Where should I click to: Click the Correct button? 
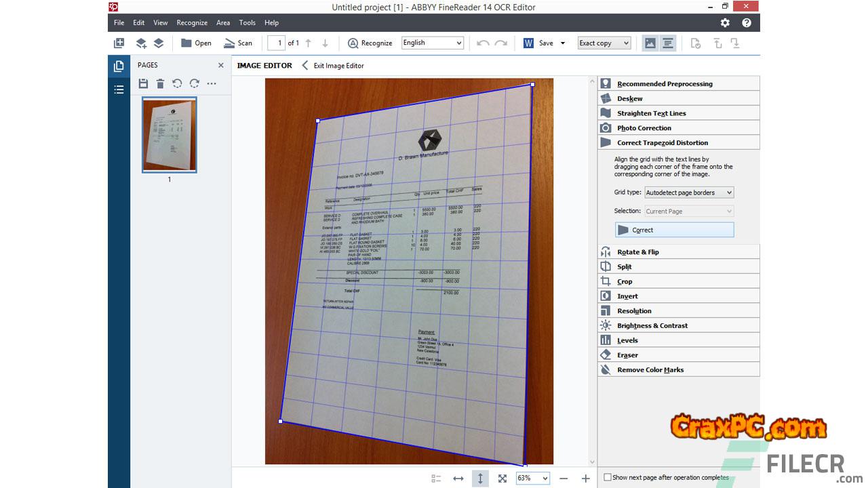[674, 230]
